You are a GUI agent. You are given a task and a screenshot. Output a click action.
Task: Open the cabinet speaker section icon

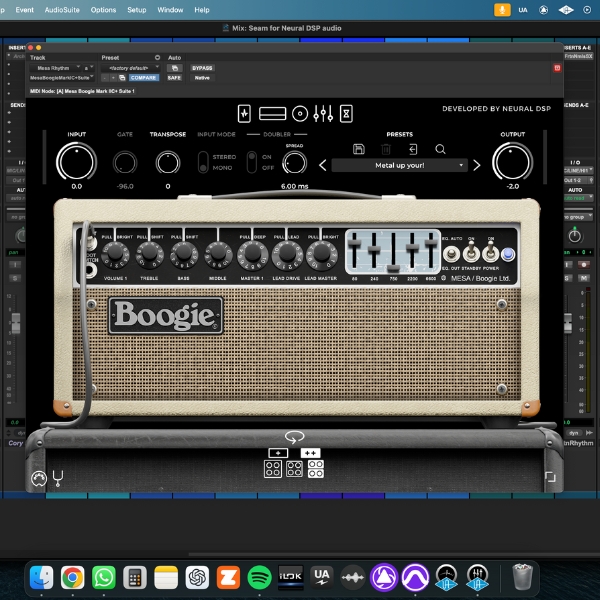(300, 114)
